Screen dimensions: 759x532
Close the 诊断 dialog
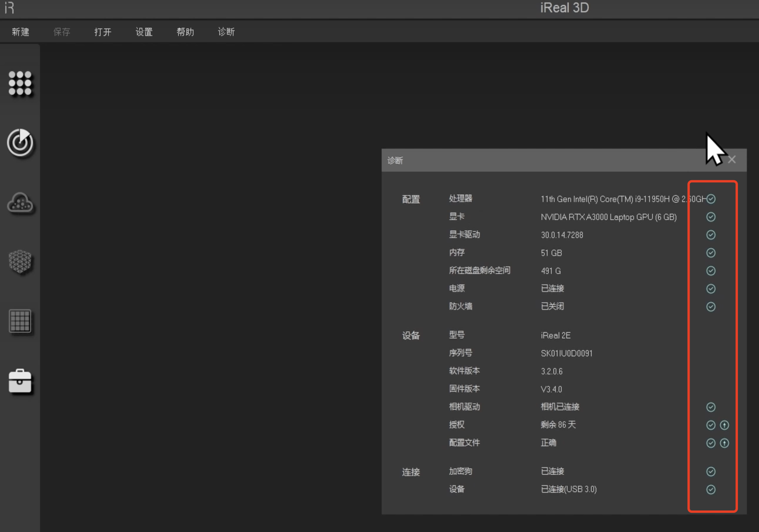(x=732, y=160)
